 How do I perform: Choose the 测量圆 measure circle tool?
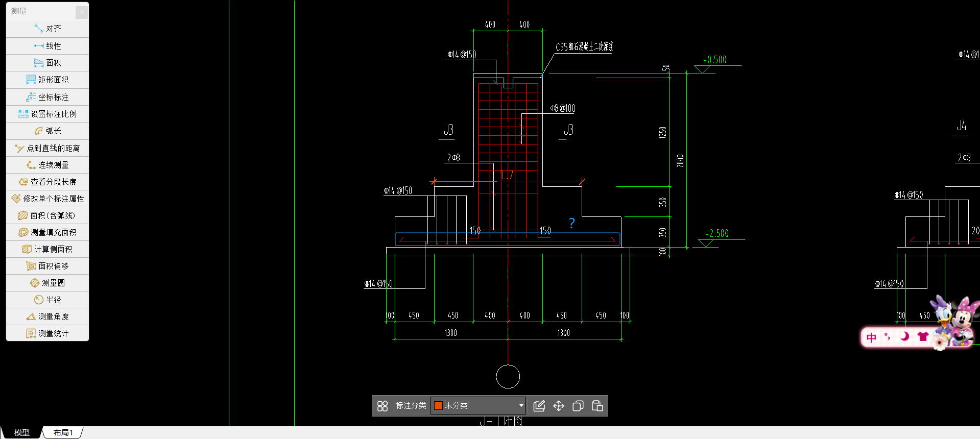[47, 283]
